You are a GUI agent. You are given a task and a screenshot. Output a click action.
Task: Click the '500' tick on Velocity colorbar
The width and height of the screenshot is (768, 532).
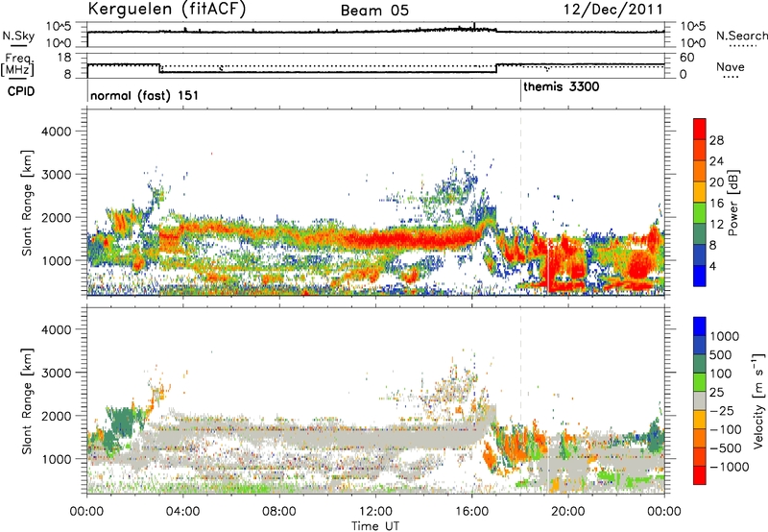click(721, 354)
